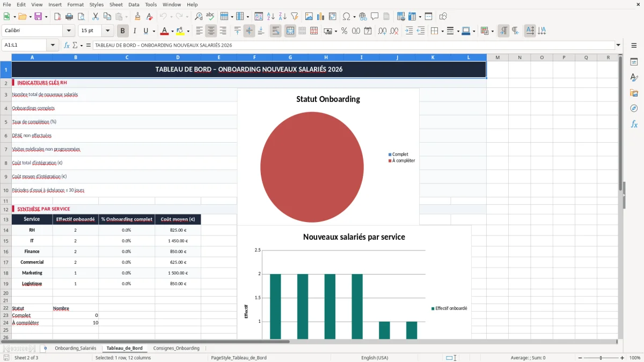
Task: Expand Font Color dropdown arrow
Action: (172, 31)
